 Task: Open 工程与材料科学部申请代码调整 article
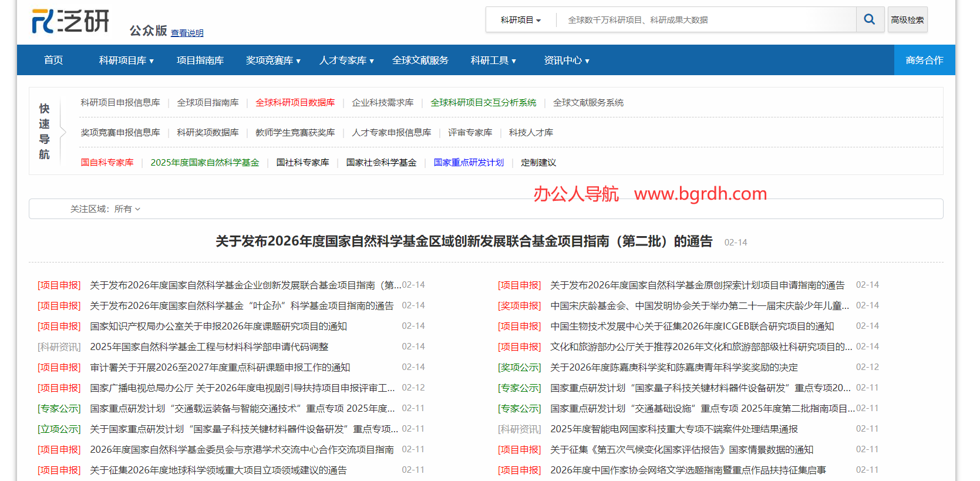209,347
